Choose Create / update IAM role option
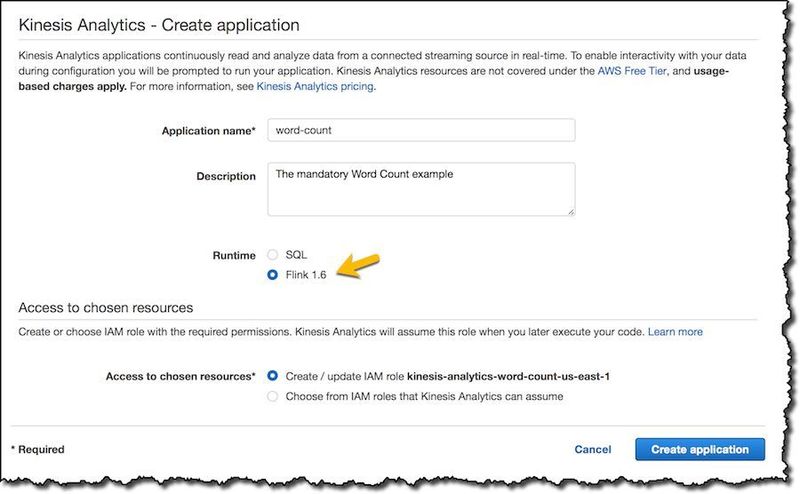 coord(273,376)
